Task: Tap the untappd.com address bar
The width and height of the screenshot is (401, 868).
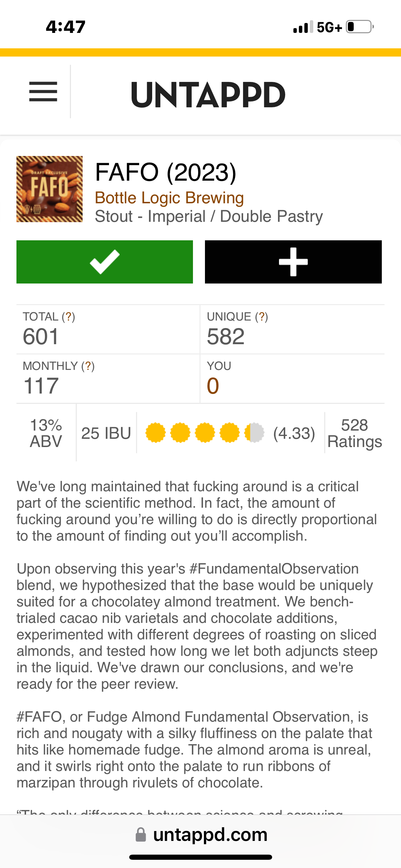Action: pyautogui.click(x=210, y=835)
